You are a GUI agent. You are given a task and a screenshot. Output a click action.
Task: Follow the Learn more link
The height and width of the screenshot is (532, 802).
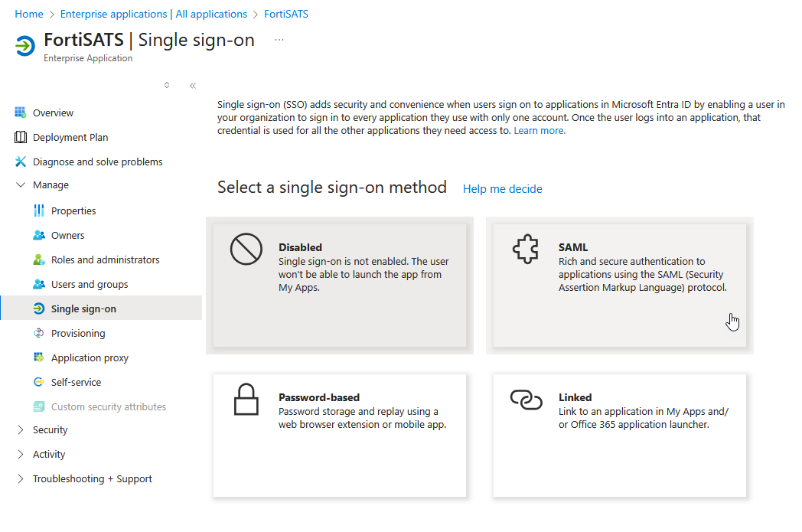(540, 130)
